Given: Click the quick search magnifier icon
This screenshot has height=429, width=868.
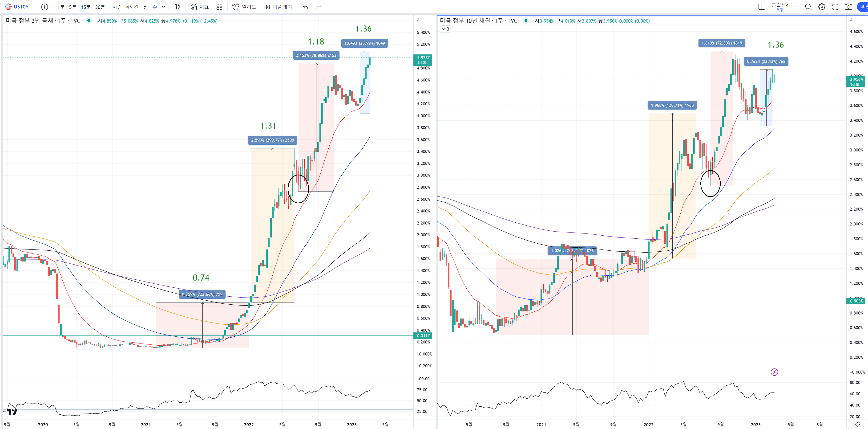Looking at the screenshot, I should tap(808, 7).
